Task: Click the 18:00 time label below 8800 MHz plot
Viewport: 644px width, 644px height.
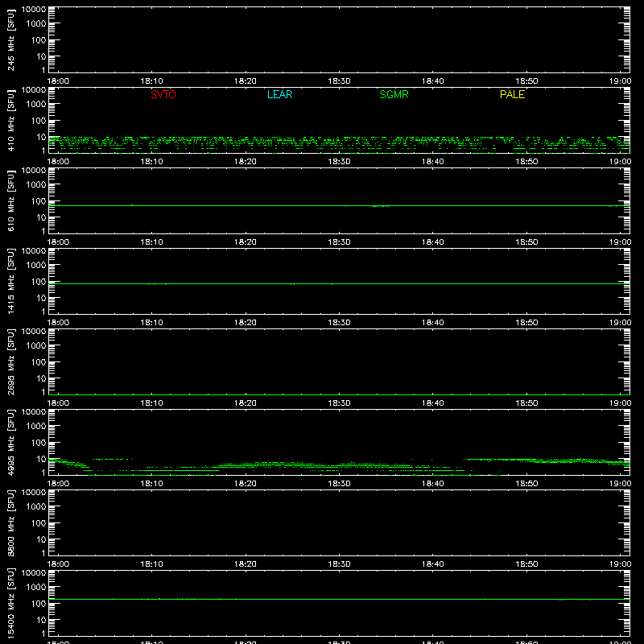Action: click(x=58, y=564)
